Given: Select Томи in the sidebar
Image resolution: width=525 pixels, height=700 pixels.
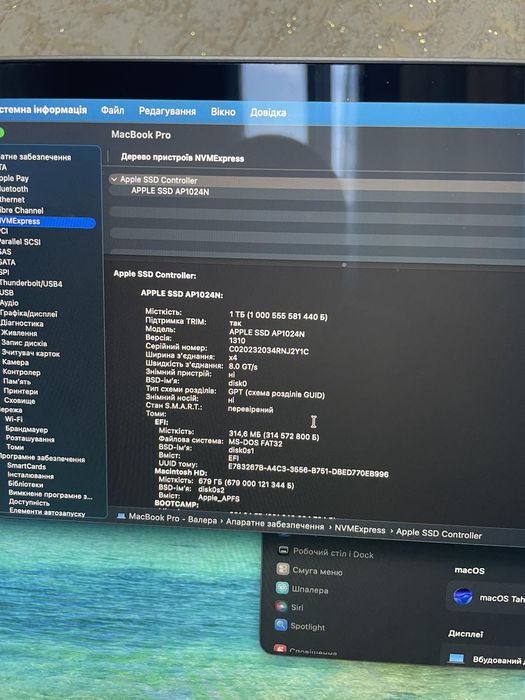Looking at the screenshot, I should tap(15, 447).
